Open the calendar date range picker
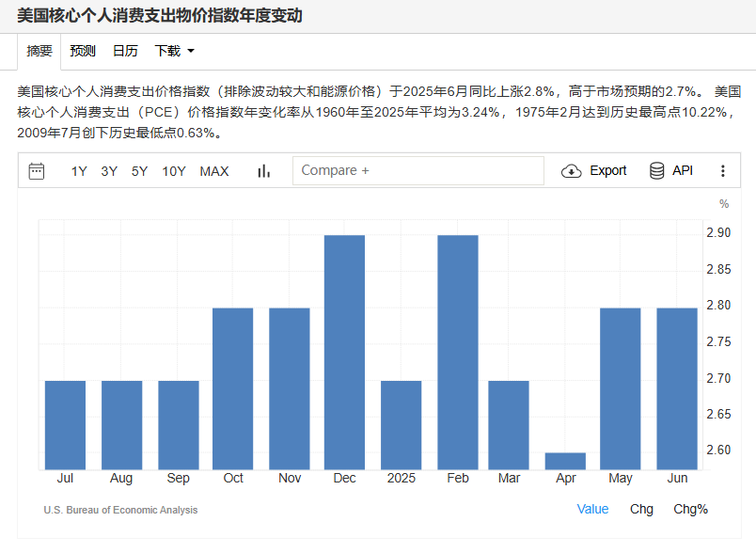The width and height of the screenshot is (756, 553). pos(37,171)
